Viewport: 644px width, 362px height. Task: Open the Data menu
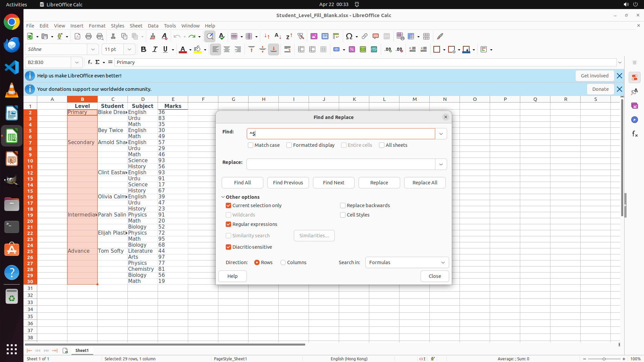[153, 26]
